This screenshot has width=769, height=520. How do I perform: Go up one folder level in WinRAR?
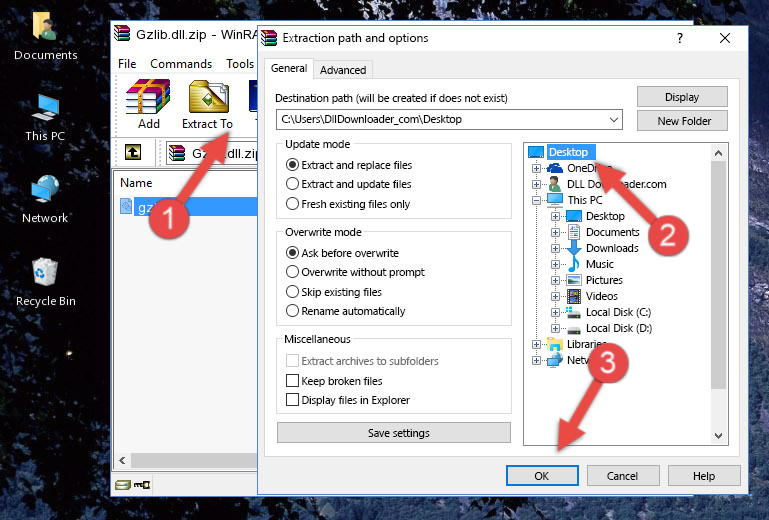[133, 153]
